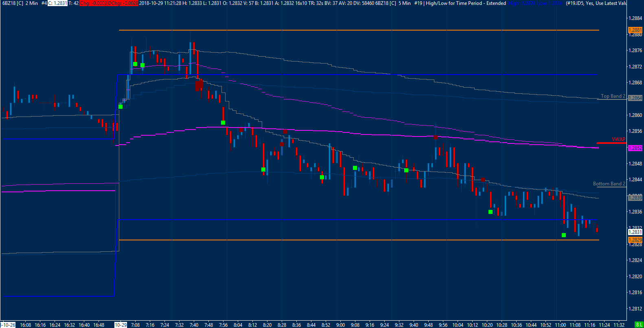The height and width of the screenshot is (328, 644).
Task: Click the 7:08 time axis label
Action: [136, 325]
